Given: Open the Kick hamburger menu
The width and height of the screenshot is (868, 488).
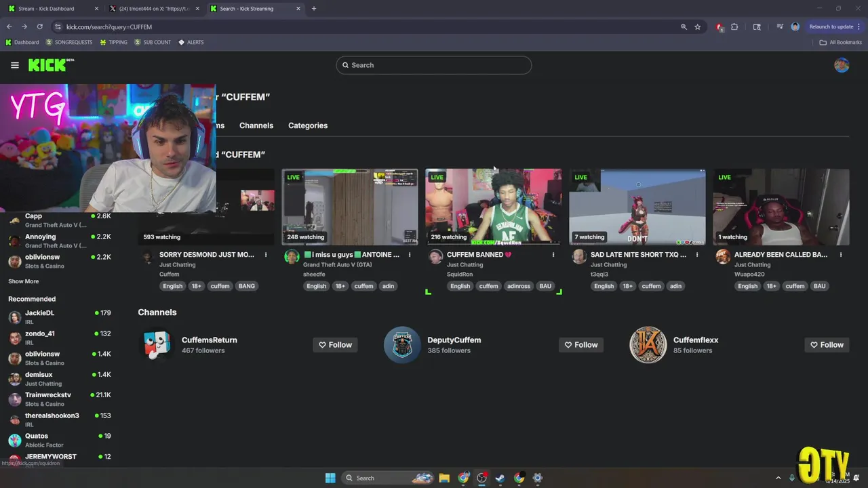Looking at the screenshot, I should [15, 65].
